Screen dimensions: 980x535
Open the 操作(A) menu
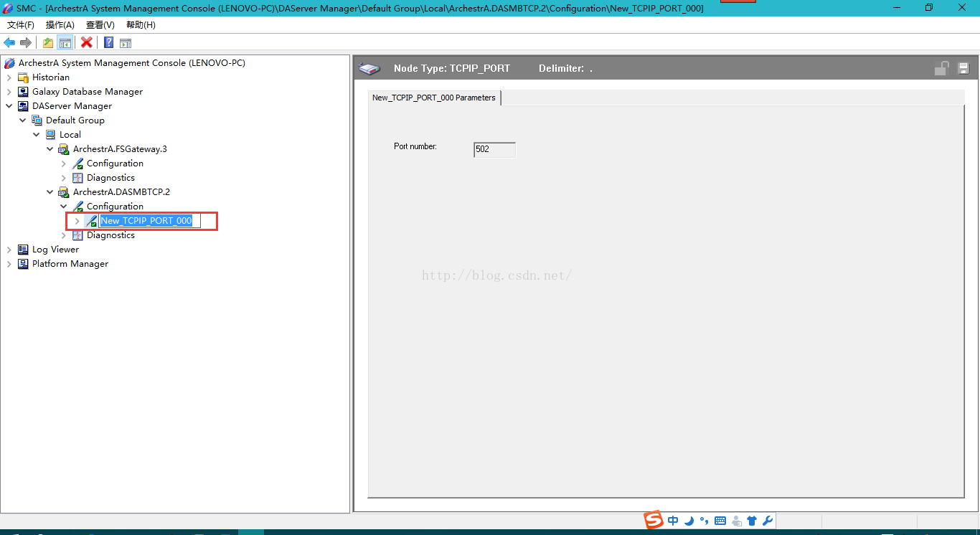60,25
